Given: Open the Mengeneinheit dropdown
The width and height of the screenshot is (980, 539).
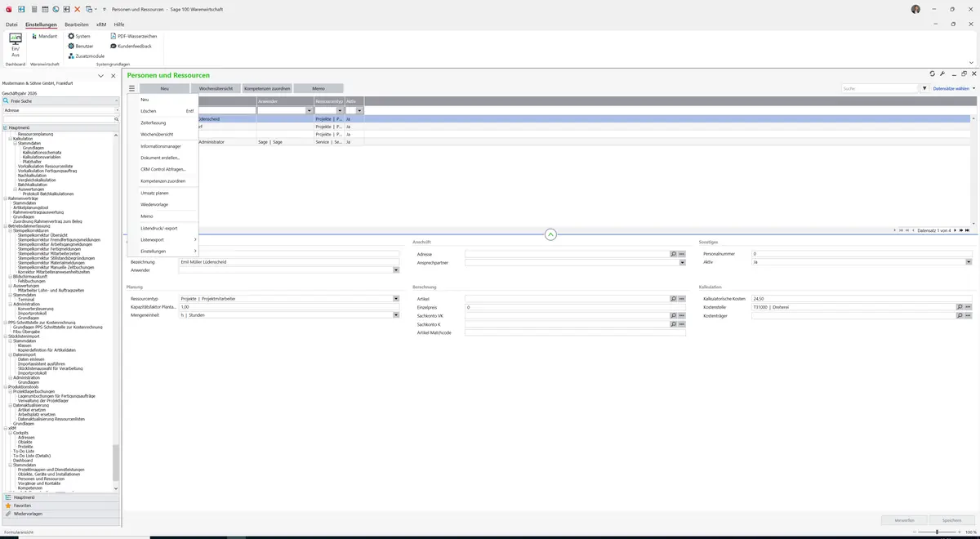Looking at the screenshot, I should click(x=397, y=315).
